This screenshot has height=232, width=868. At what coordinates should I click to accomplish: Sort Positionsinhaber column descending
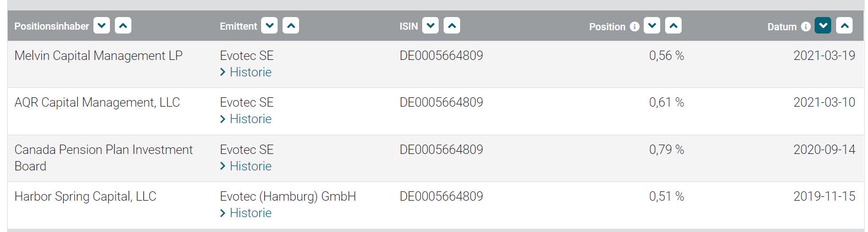pos(102,26)
